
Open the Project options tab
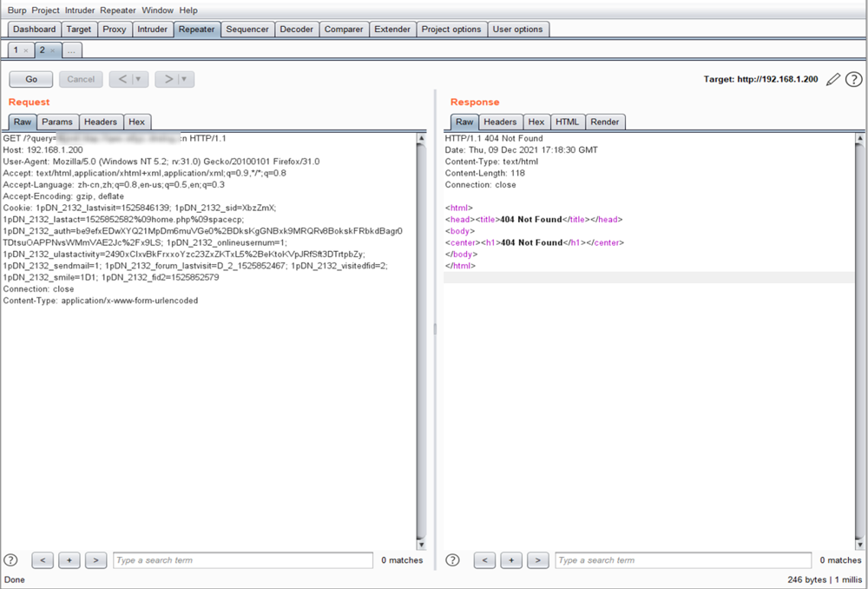(451, 30)
